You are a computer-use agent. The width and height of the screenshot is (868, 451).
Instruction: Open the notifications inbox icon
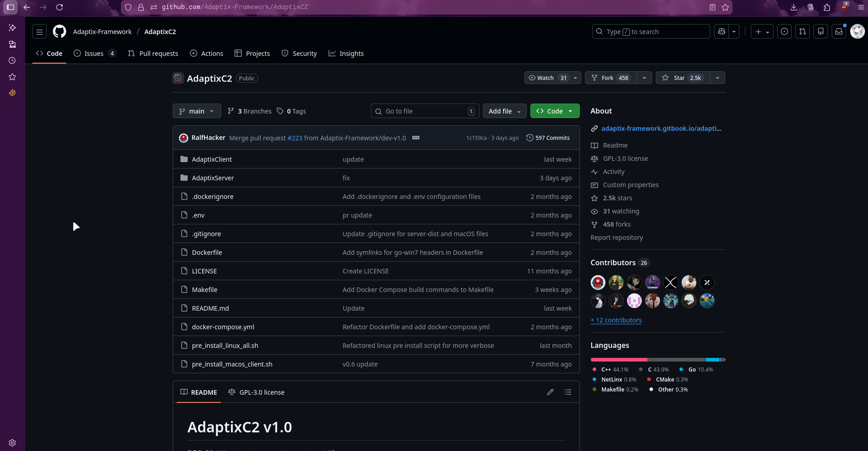point(839,32)
